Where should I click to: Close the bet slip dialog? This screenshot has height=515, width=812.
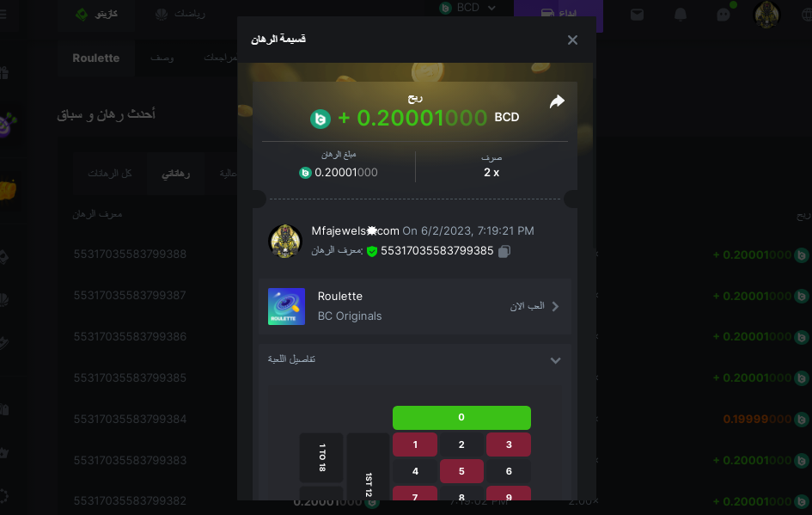(x=572, y=40)
